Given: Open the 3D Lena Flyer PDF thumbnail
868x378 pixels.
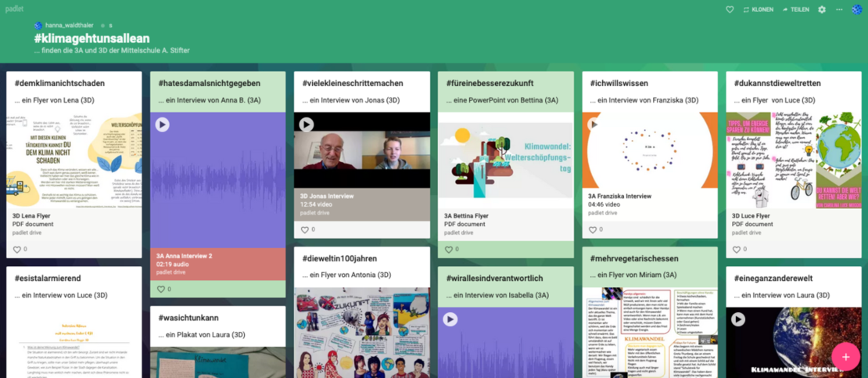Looking at the screenshot, I should [74, 160].
